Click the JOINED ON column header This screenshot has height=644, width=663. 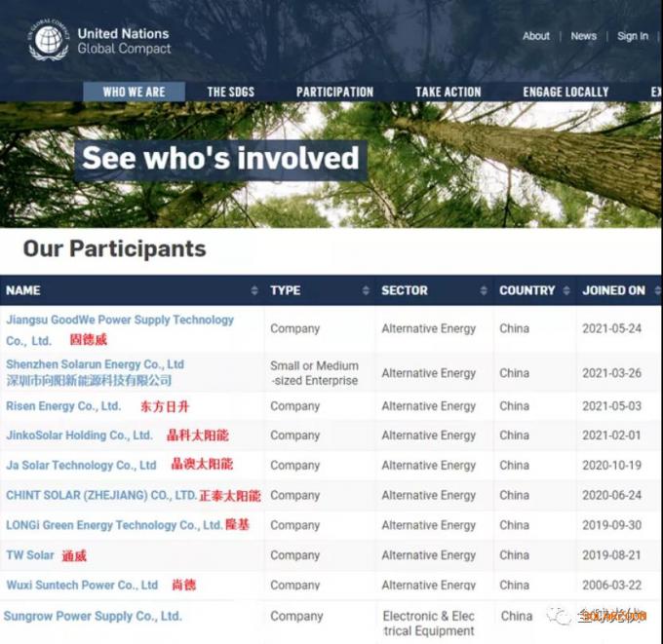613,290
